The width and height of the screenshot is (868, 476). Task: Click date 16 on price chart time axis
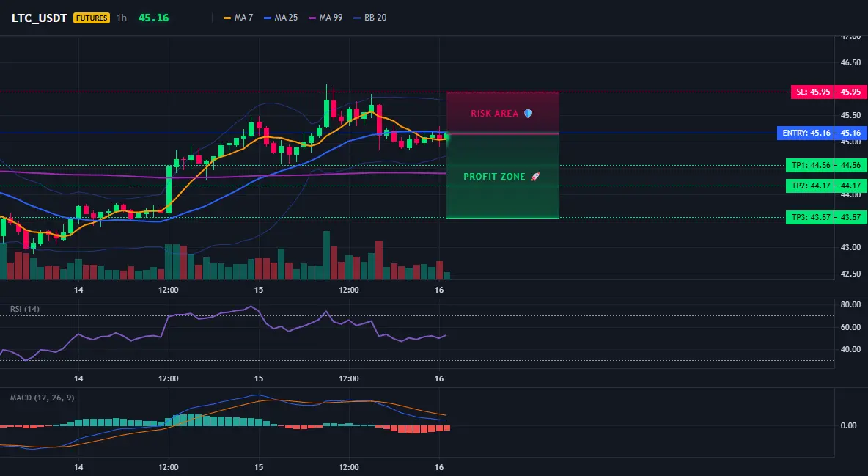click(x=439, y=290)
